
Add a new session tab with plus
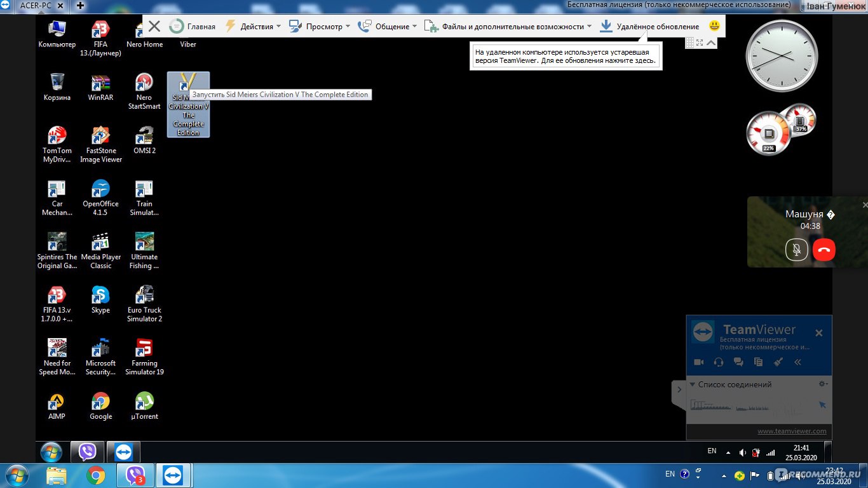click(80, 5)
